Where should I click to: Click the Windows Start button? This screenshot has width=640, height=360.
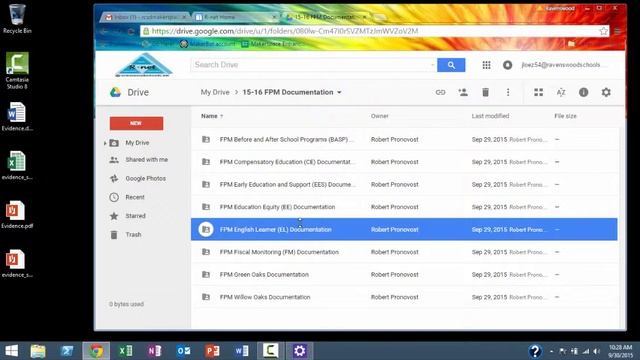coord(11,351)
